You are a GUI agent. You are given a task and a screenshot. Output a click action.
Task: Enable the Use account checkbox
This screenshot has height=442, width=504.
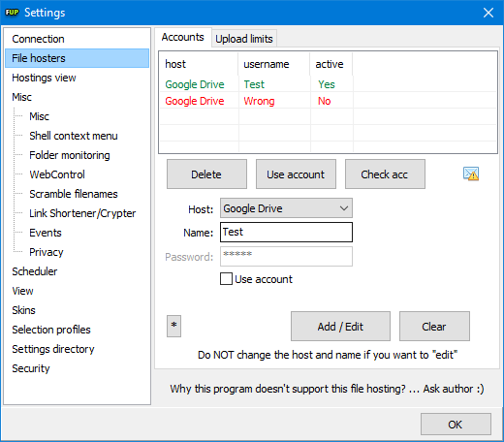[x=226, y=279]
